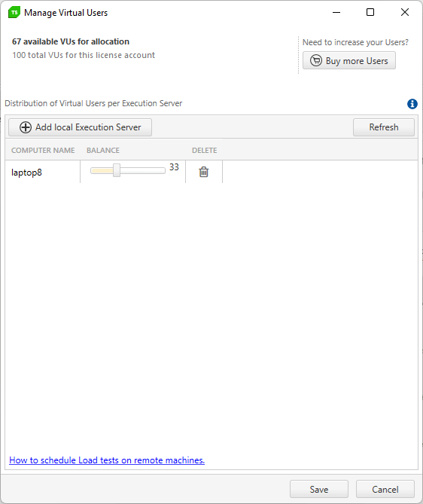
Task: Select the 100 total VUs text
Action: pos(84,55)
